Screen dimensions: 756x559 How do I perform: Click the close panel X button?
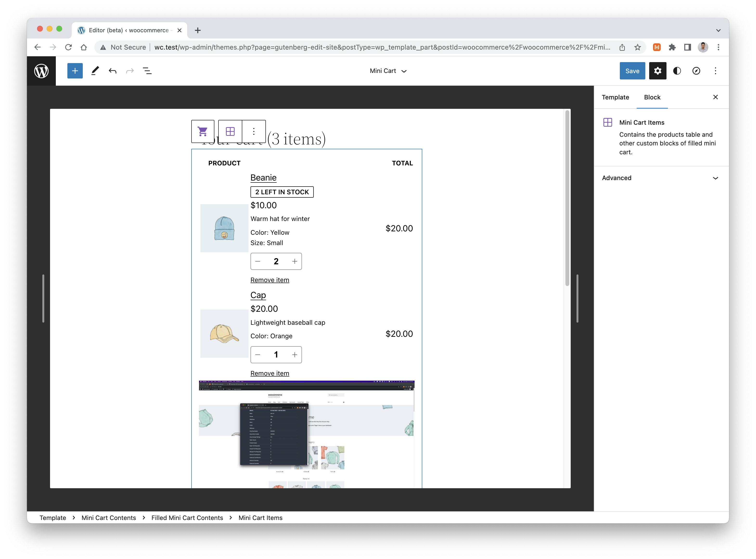point(716,97)
